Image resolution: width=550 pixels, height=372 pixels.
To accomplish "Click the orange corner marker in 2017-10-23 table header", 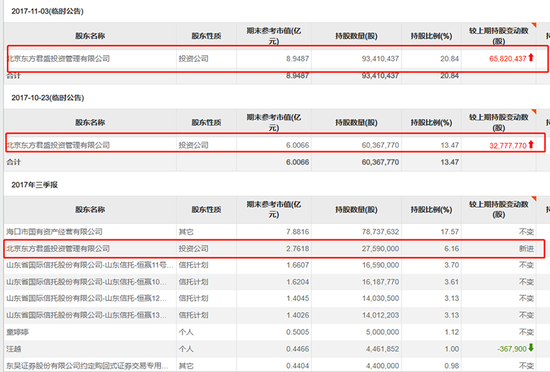I will (534, 112).
